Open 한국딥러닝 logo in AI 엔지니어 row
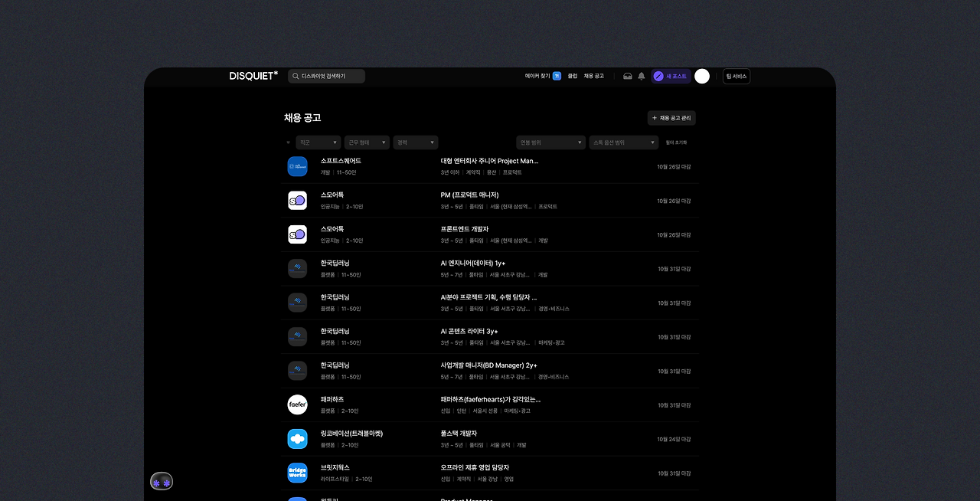980x501 pixels. point(297,268)
